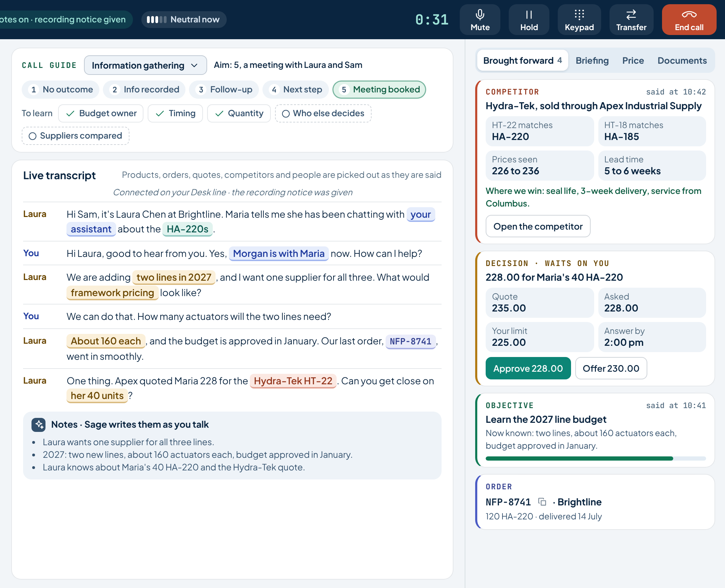
Task: Switch to the Documents tab
Action: [x=682, y=61]
